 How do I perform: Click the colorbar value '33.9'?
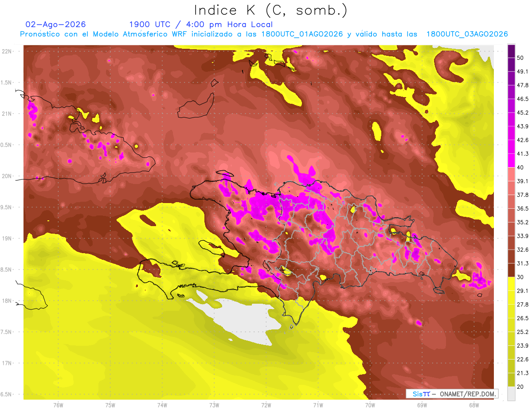(x=523, y=236)
